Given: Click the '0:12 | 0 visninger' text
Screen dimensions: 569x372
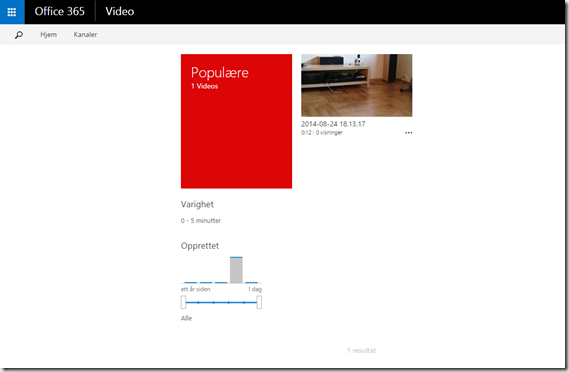Looking at the screenshot, I should tap(322, 133).
